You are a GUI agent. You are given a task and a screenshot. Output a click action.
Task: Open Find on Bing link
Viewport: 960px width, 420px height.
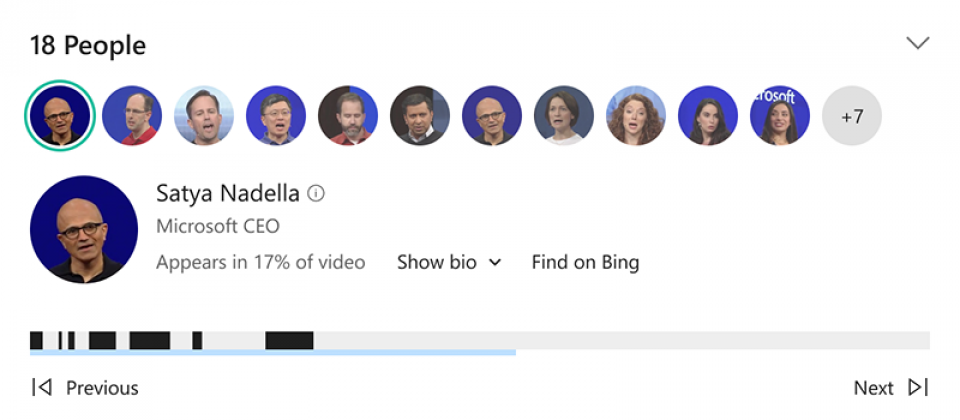click(585, 262)
